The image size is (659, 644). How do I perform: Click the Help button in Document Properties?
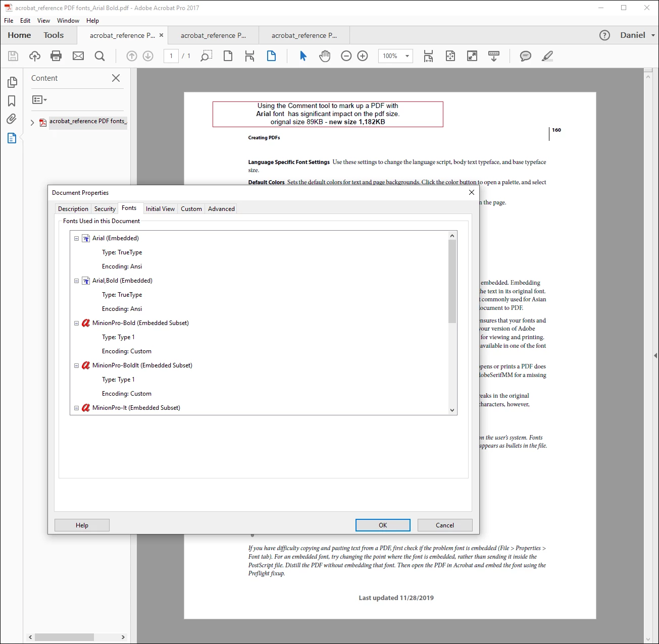tap(82, 525)
